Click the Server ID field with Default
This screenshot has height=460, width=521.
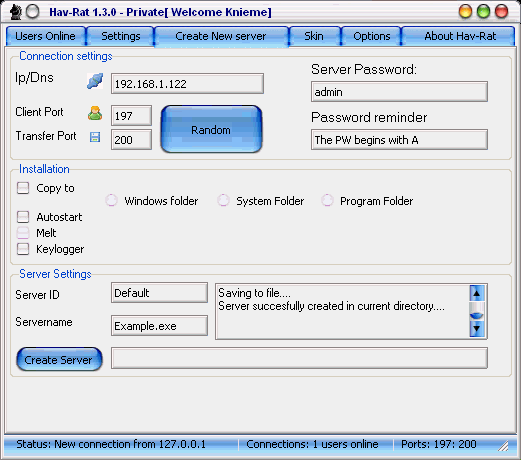pyautogui.click(x=159, y=293)
